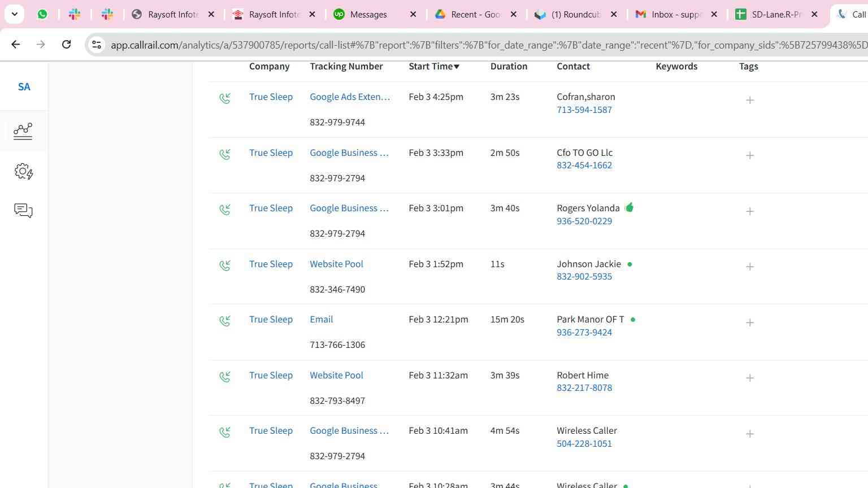Switch to the Recent - Google Drive tab

click(x=469, y=14)
